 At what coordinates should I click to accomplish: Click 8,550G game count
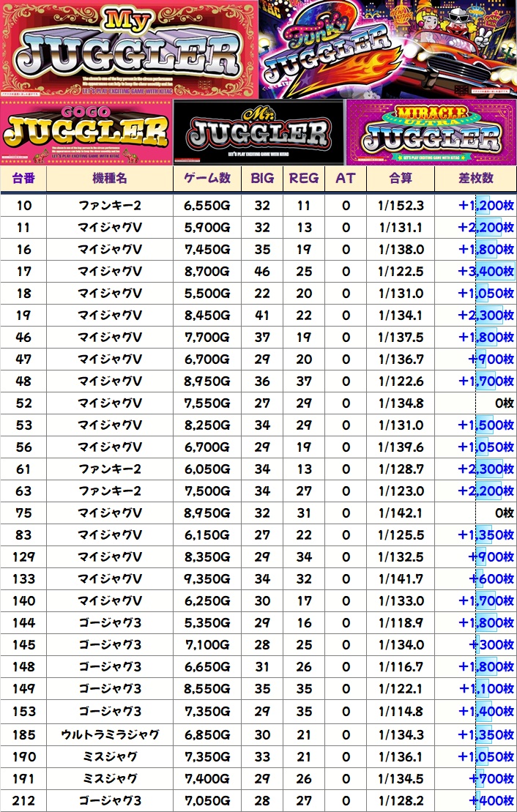(207, 689)
